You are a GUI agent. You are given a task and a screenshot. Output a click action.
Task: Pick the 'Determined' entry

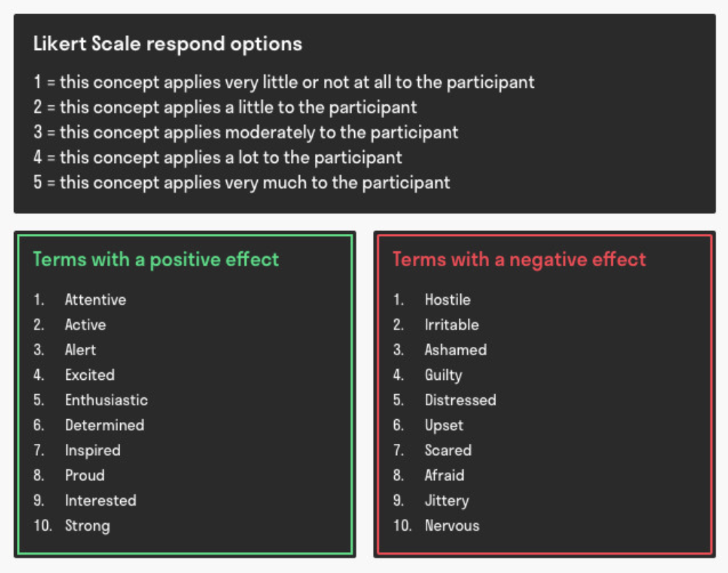[x=105, y=425]
